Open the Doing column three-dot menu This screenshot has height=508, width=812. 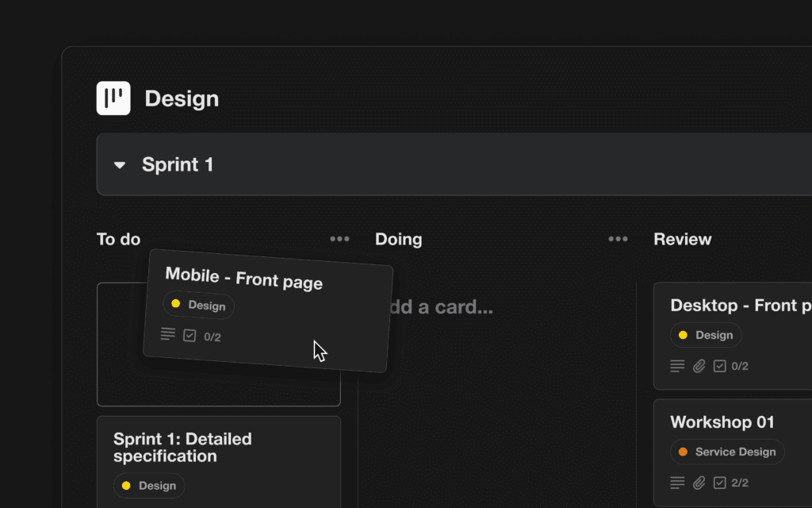click(x=618, y=239)
